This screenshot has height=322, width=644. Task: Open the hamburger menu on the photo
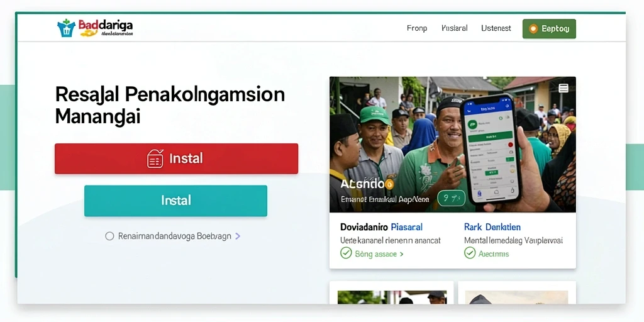(563, 88)
